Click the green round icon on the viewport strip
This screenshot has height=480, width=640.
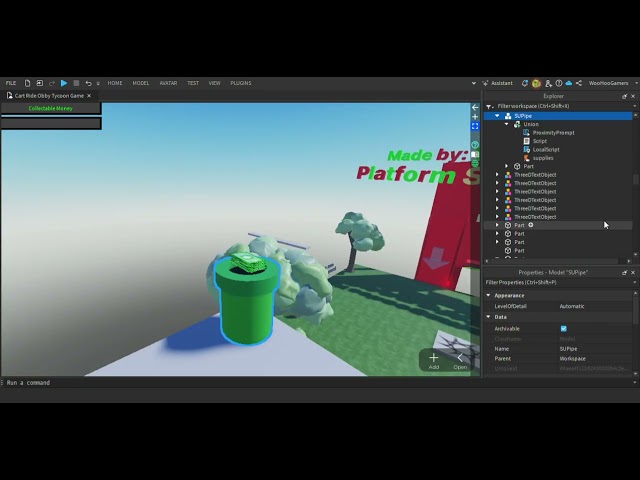click(x=475, y=163)
